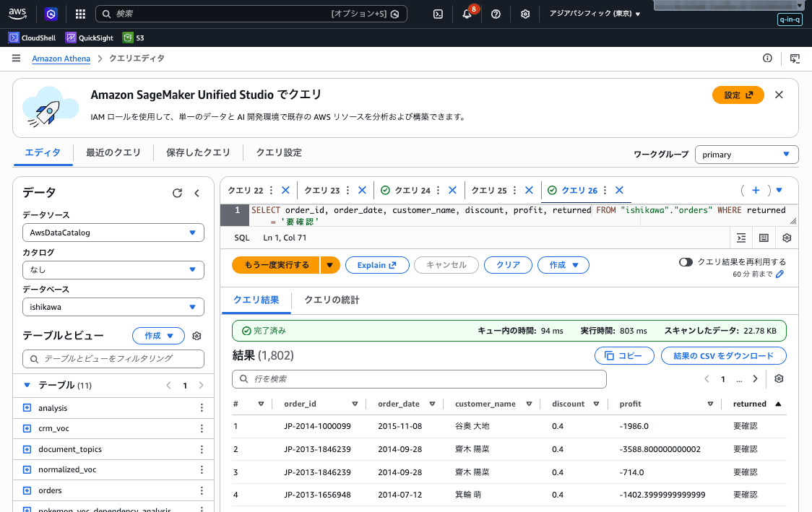812x512 pixels.
Task: Collapse the data panel with chevron
Action: 196,193
